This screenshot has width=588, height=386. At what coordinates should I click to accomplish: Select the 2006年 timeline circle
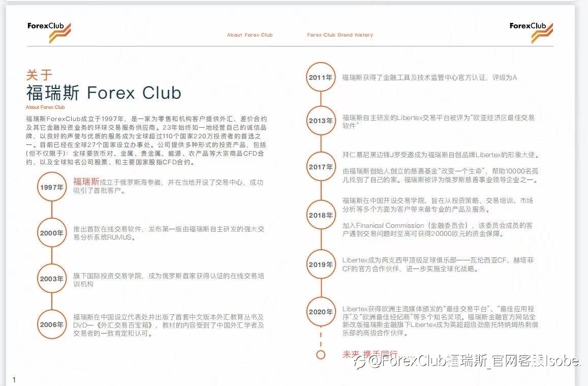click(x=52, y=324)
